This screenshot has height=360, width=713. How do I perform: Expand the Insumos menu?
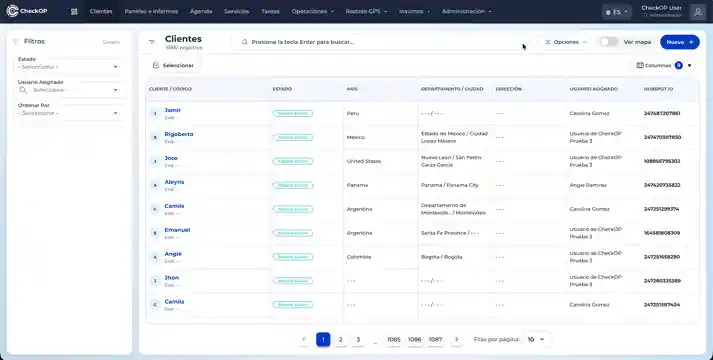pyautogui.click(x=414, y=11)
